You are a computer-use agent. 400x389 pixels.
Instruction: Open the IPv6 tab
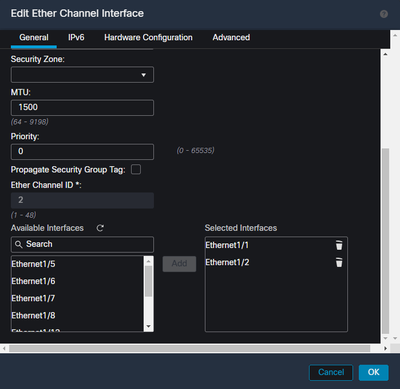point(76,37)
